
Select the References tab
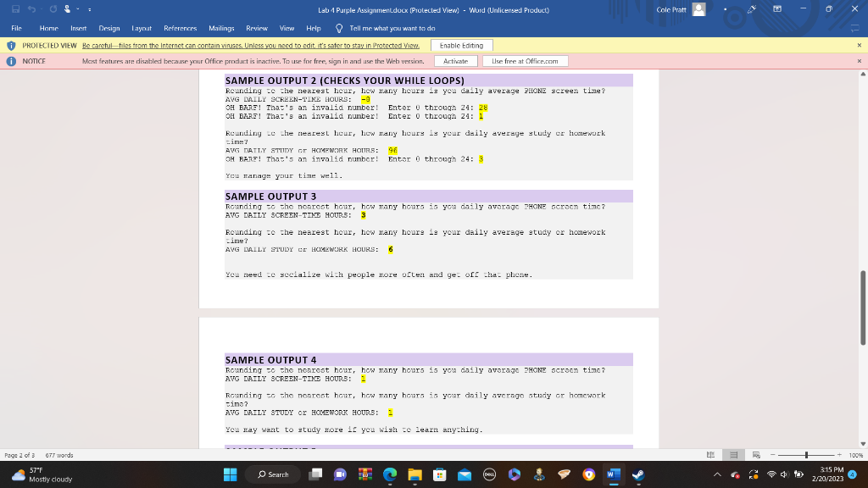pos(180,28)
